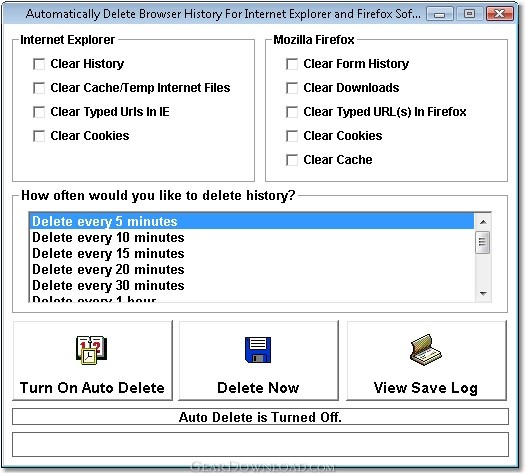This screenshot has height=475, width=526.
Task: Check Clear Cache/Temp Internet Files
Action: coord(39,88)
